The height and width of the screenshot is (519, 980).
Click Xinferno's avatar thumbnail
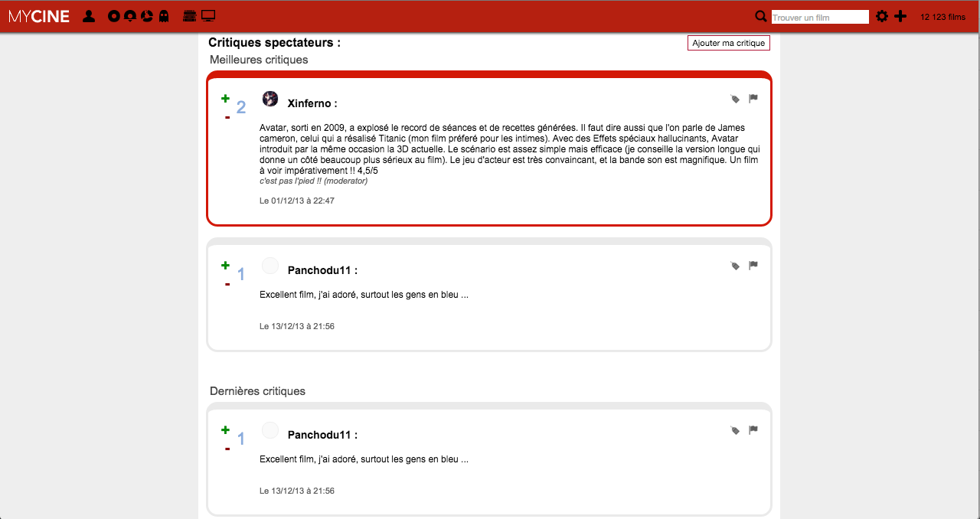[270, 99]
